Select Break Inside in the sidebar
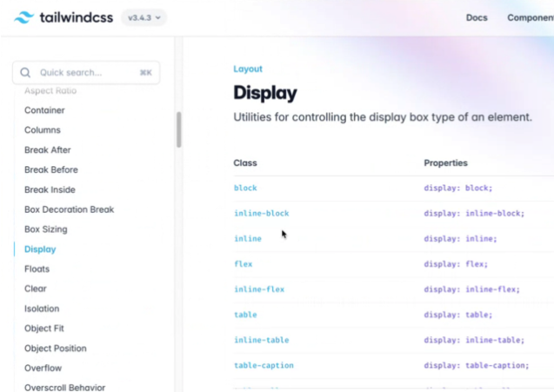 tap(50, 189)
